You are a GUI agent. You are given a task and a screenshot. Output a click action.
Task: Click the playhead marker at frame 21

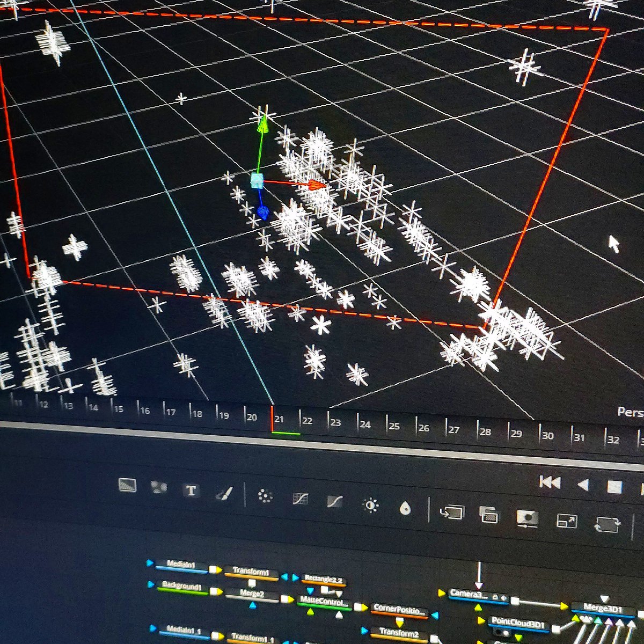273,419
